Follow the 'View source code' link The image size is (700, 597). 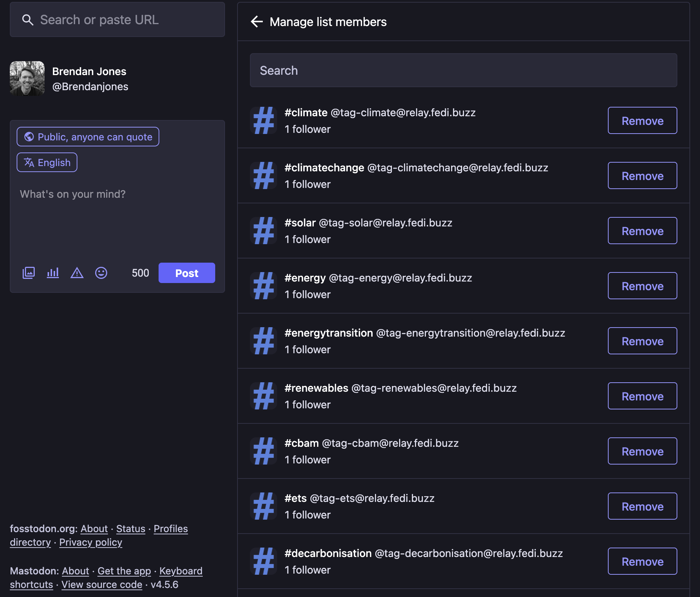coord(102,585)
